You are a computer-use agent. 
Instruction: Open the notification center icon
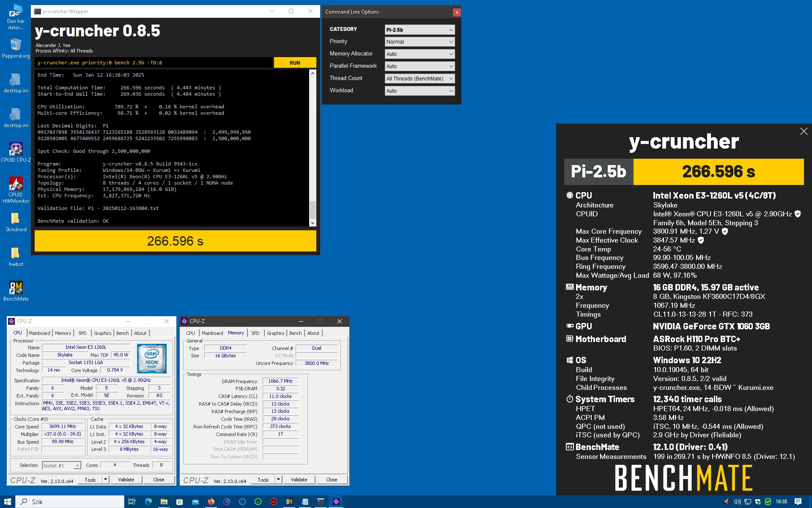(798, 502)
